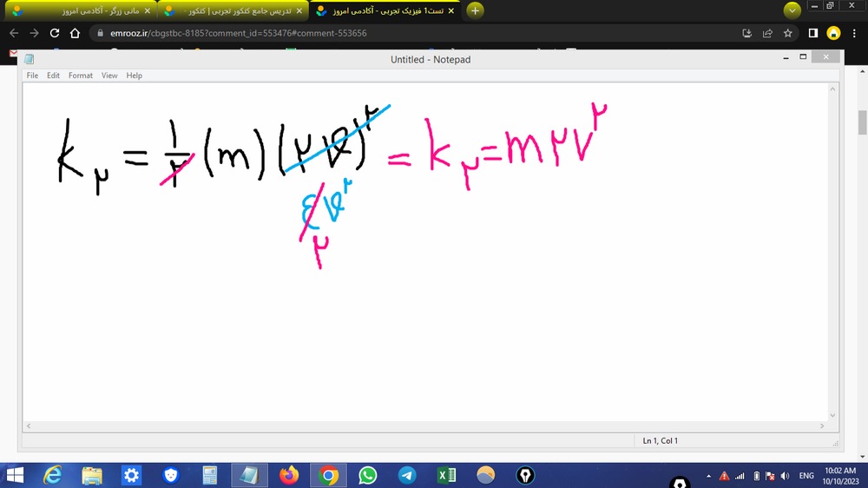Image resolution: width=868 pixels, height=488 pixels.
Task: Open Excel from the taskbar
Action: pyautogui.click(x=447, y=475)
